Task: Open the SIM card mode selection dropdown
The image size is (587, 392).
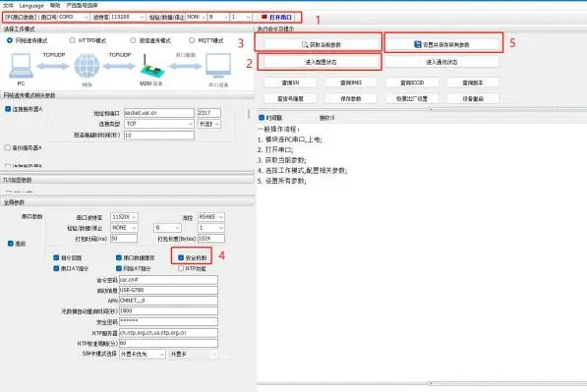Action: click(143, 354)
